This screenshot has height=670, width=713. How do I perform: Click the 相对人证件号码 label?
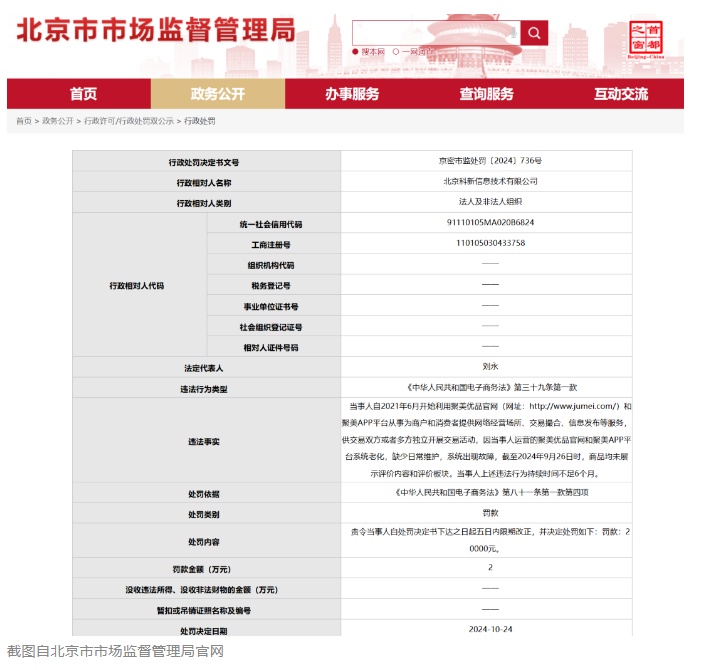pos(271,348)
